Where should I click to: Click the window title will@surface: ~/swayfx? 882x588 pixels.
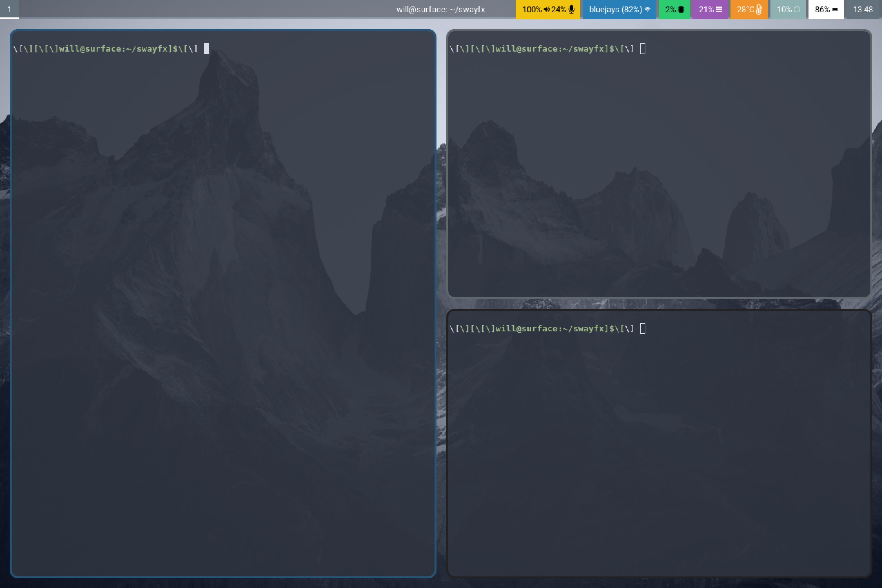[441, 9]
